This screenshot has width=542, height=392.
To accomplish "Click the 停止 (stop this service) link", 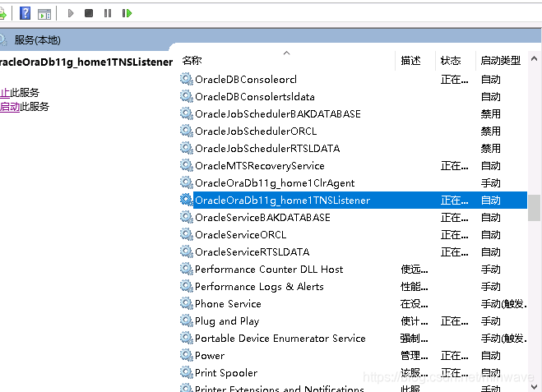I will click(x=5, y=93).
